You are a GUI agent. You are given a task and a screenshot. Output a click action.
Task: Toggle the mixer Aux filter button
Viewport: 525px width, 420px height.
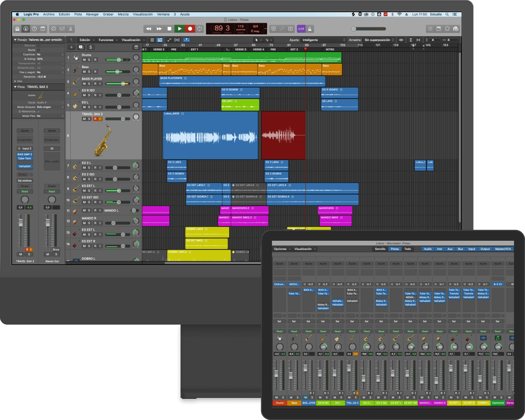[450, 249]
